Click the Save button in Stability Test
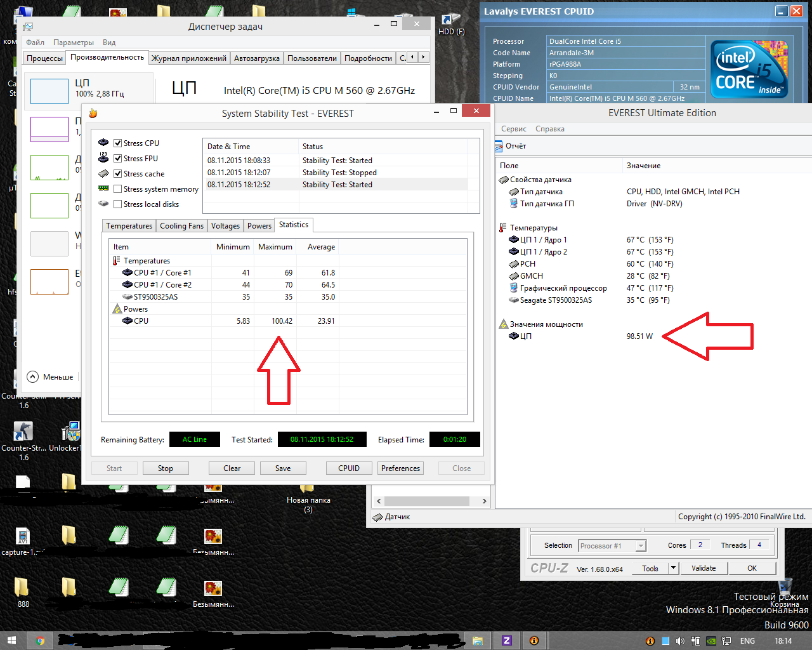The width and height of the screenshot is (812, 650). pos(283,468)
